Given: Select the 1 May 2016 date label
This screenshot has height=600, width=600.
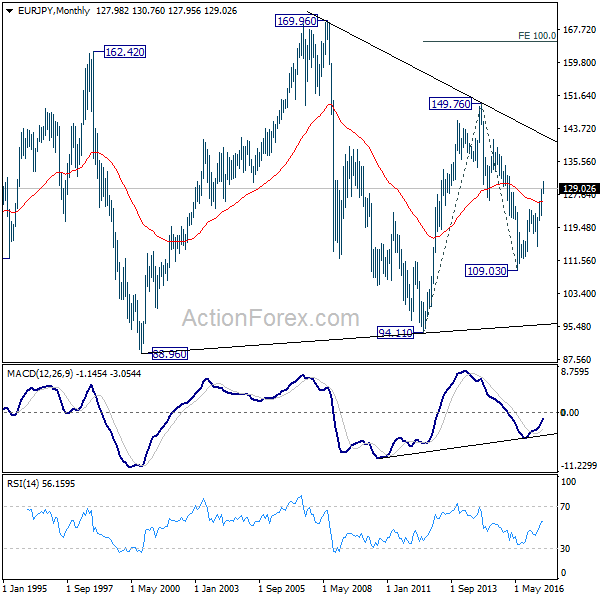Looking at the screenshot, I should [x=539, y=589].
